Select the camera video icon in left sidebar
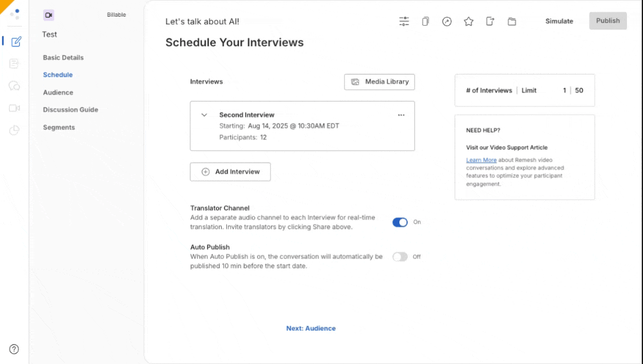The height and width of the screenshot is (364, 643). point(14,108)
